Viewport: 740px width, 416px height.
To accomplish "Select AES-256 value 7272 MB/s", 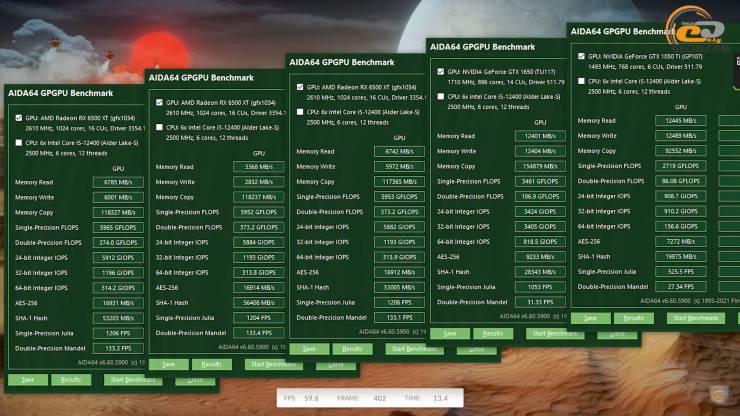I will tap(681, 242).
